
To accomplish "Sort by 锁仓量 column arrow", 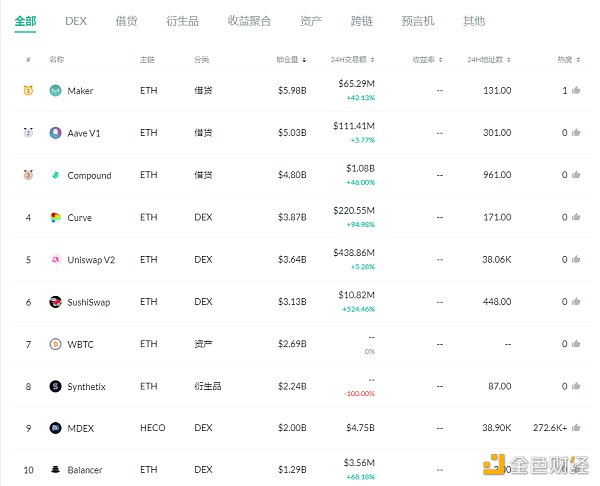I will [304, 60].
